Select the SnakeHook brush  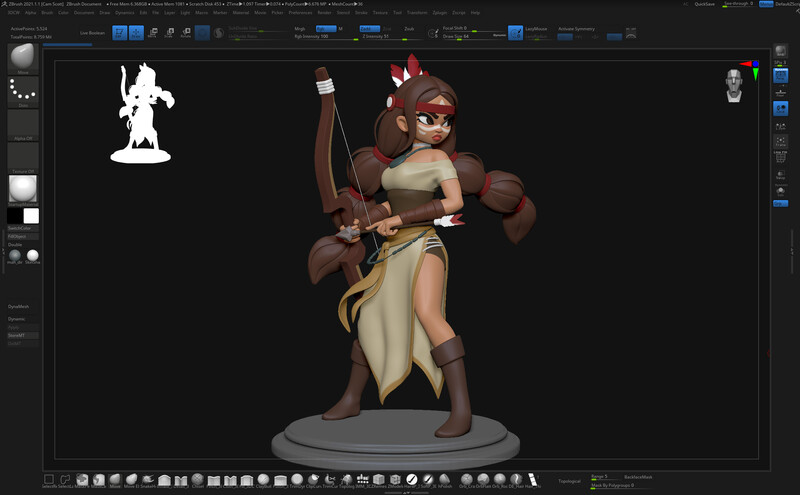point(147,480)
